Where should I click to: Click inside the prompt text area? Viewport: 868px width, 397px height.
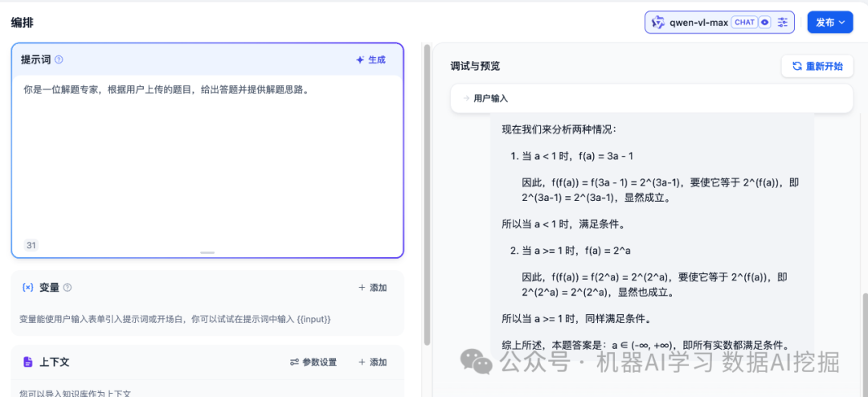[x=207, y=161]
